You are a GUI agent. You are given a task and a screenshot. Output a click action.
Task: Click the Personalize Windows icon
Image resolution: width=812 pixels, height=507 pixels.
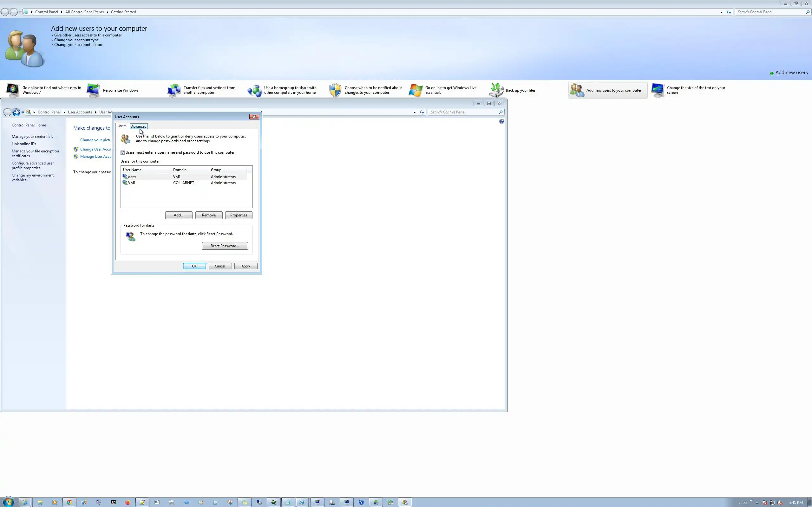[93, 90]
